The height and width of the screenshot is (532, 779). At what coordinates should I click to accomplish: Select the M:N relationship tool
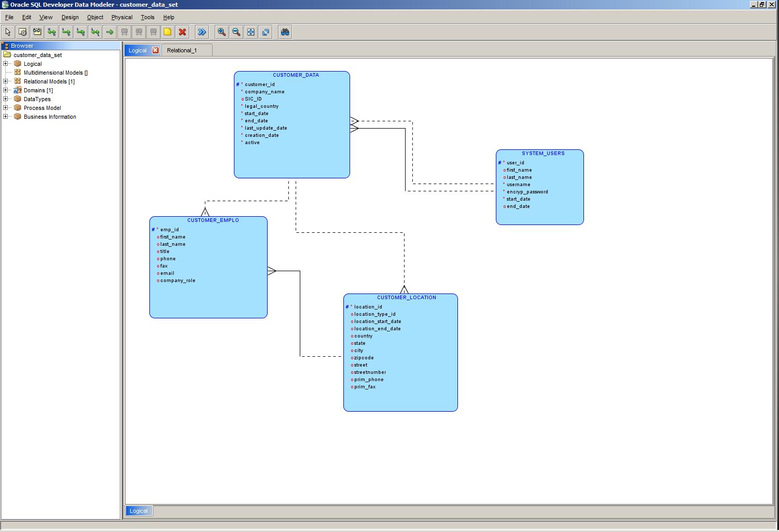[51, 32]
